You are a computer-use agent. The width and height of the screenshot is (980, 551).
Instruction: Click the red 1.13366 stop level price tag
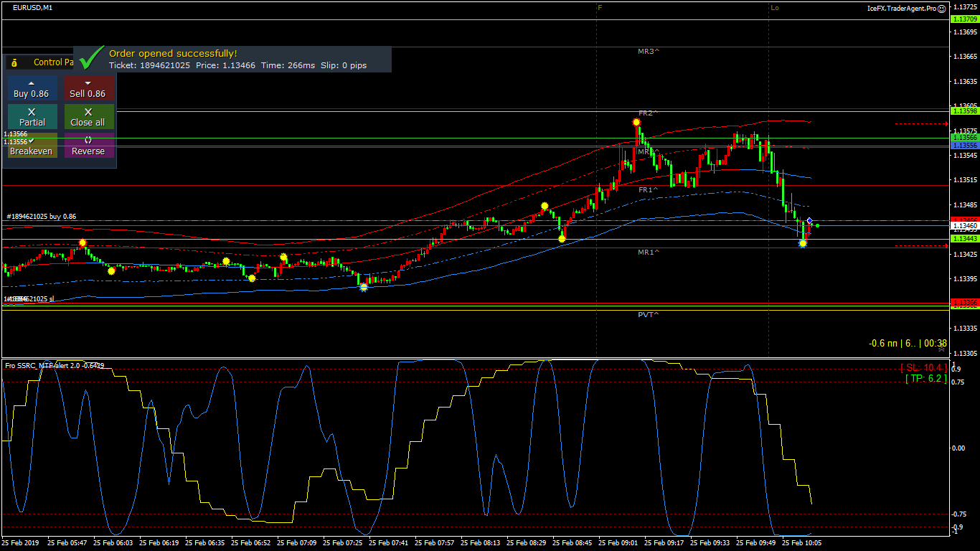[964, 303]
